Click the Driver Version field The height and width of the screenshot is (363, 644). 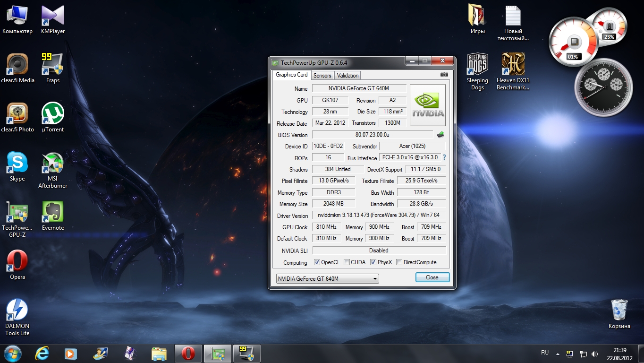click(379, 215)
